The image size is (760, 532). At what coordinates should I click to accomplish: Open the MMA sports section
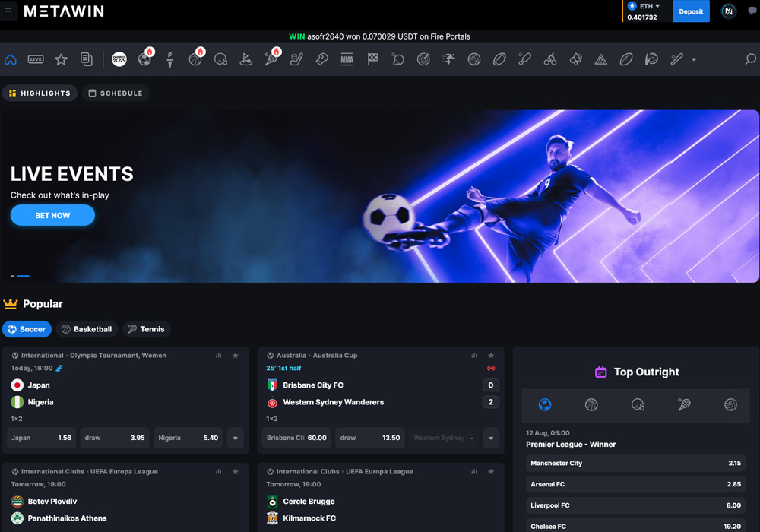(x=347, y=59)
